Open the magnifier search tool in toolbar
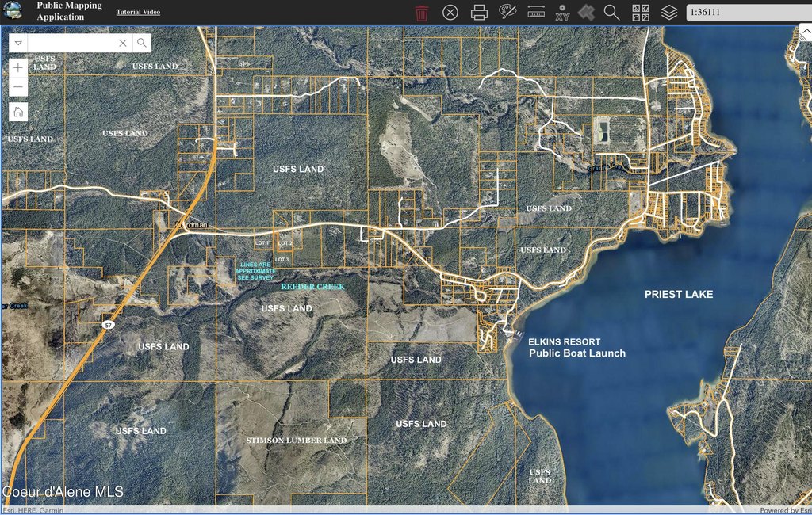The height and width of the screenshot is (515, 812). (611, 13)
